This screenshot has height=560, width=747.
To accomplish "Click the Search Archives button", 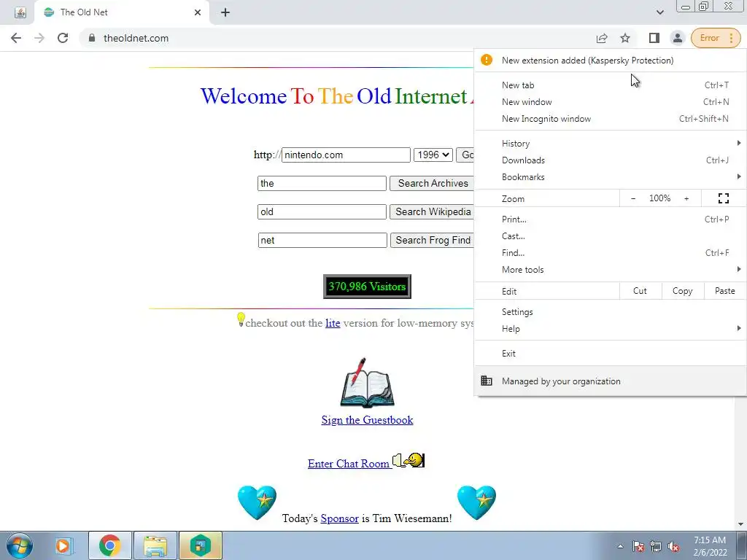I will (x=432, y=183).
